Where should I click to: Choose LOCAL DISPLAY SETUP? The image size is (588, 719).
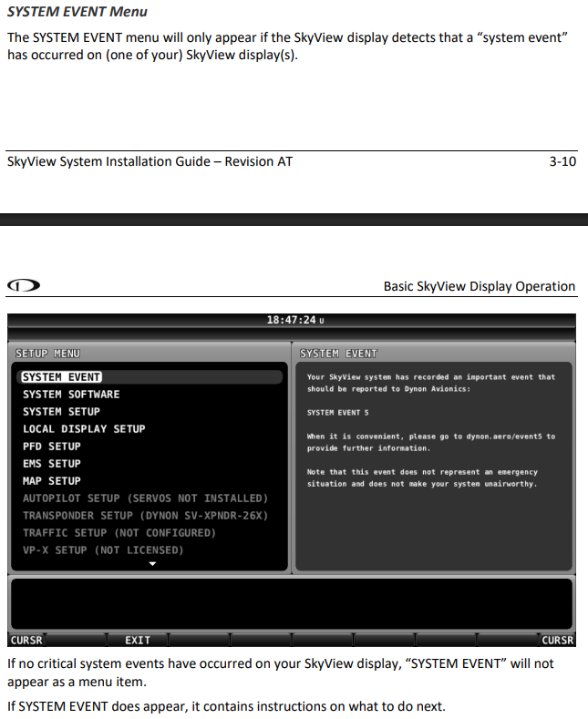pyautogui.click(x=84, y=429)
